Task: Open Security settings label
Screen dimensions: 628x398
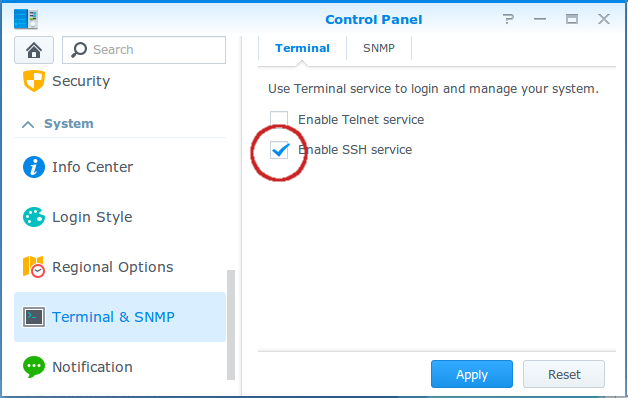Action: [81, 81]
